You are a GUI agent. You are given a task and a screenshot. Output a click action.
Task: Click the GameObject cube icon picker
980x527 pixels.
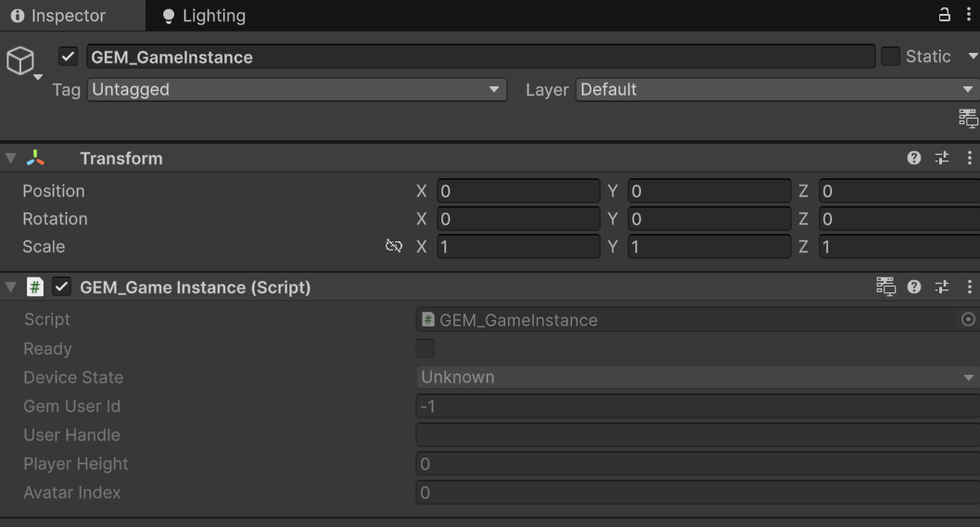(20, 61)
